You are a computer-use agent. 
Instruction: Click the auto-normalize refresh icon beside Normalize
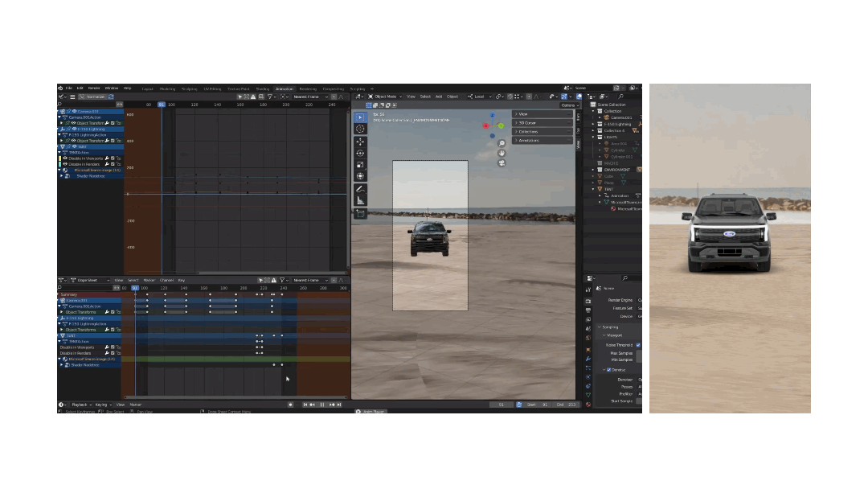111,97
